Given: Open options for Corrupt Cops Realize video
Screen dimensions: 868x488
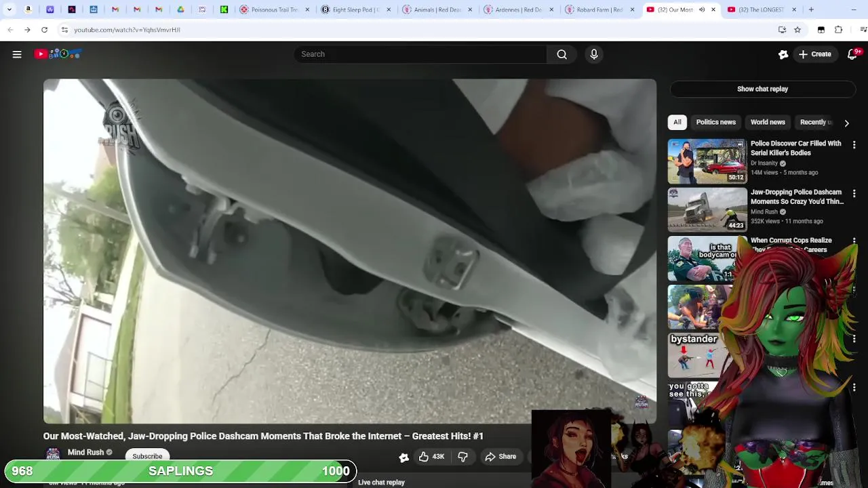Looking at the screenshot, I should pyautogui.click(x=854, y=241).
